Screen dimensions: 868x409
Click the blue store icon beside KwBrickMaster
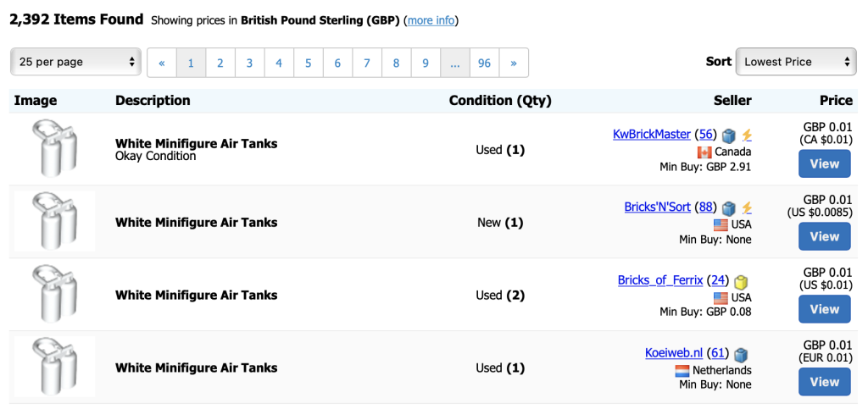[730, 135]
